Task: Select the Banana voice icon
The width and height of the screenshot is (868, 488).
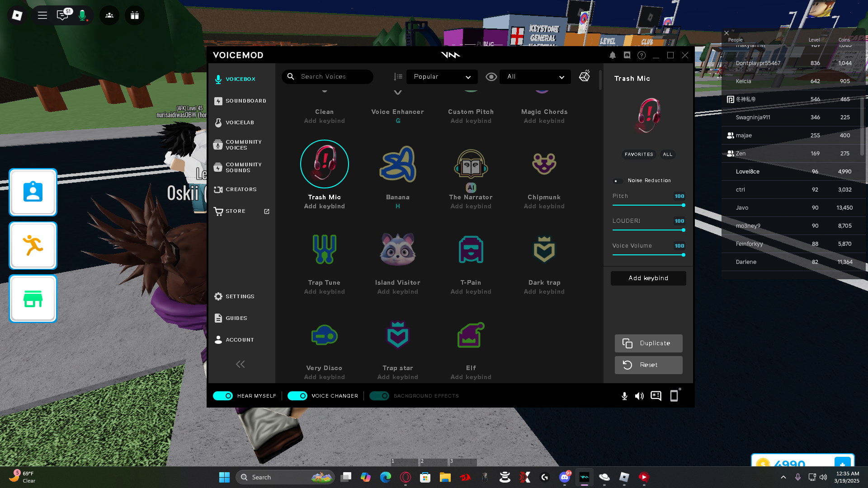Action: click(398, 164)
